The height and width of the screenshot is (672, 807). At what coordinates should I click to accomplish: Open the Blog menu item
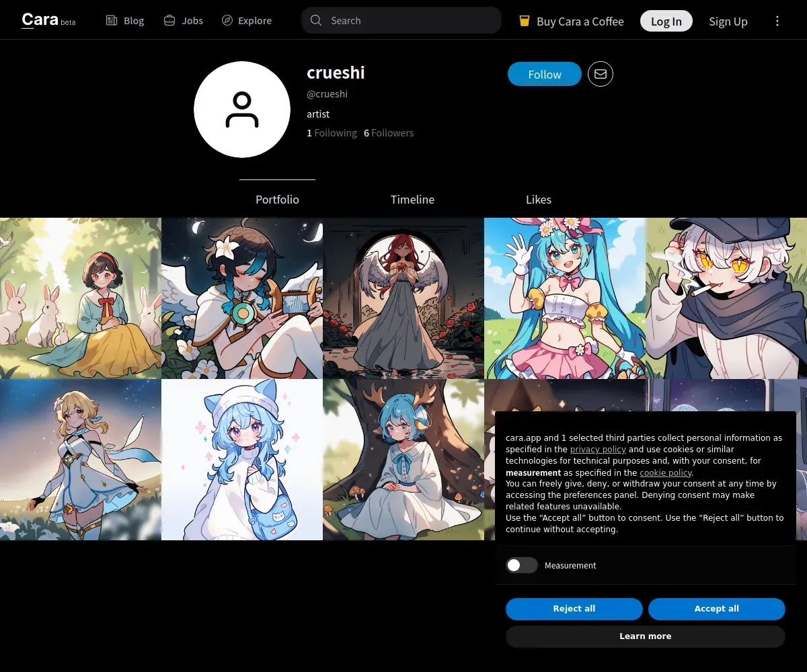coord(125,20)
